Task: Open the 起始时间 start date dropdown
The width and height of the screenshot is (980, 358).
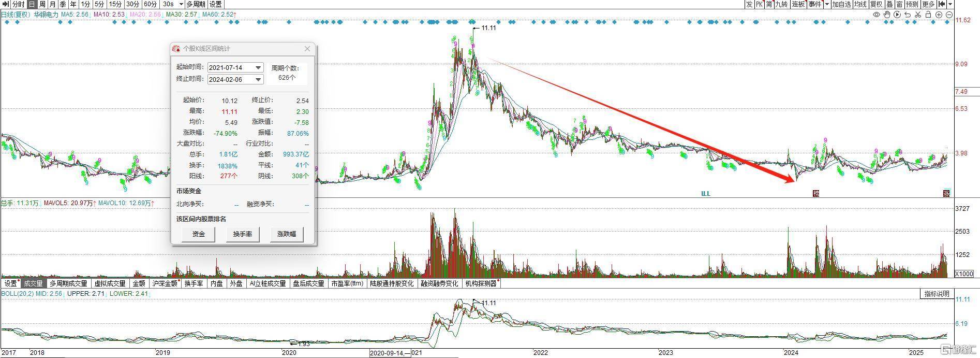Action: point(258,68)
